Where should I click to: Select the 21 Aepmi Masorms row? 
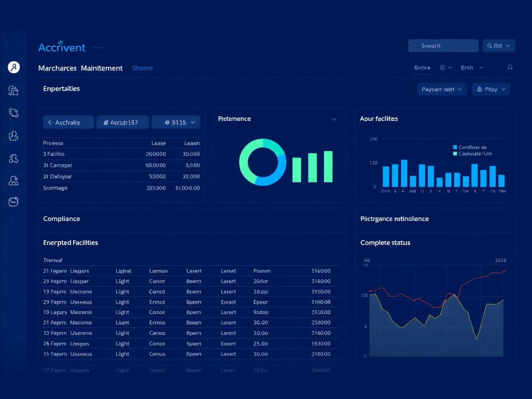191,323
